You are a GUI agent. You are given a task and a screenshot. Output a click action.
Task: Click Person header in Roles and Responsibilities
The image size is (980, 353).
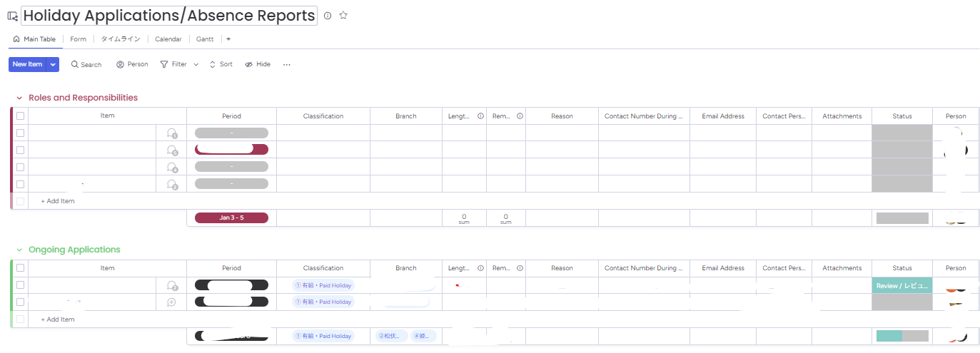pyautogui.click(x=956, y=116)
